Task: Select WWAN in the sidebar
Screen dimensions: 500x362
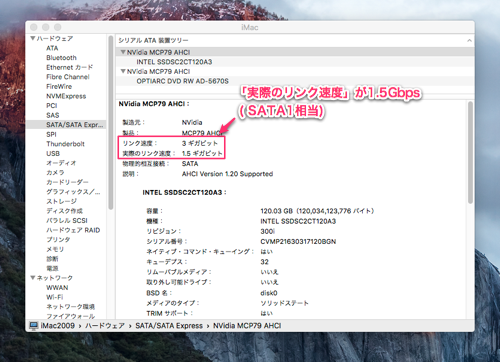Action: pos(57,288)
